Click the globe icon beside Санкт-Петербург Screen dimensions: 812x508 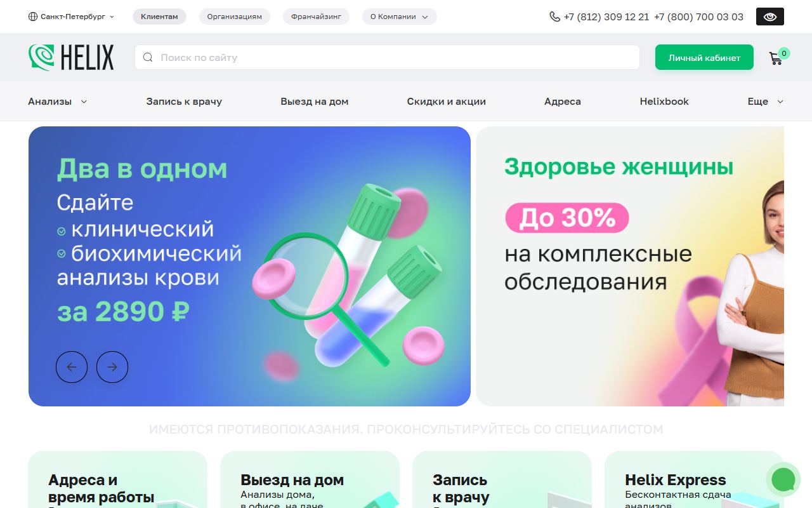click(x=33, y=17)
